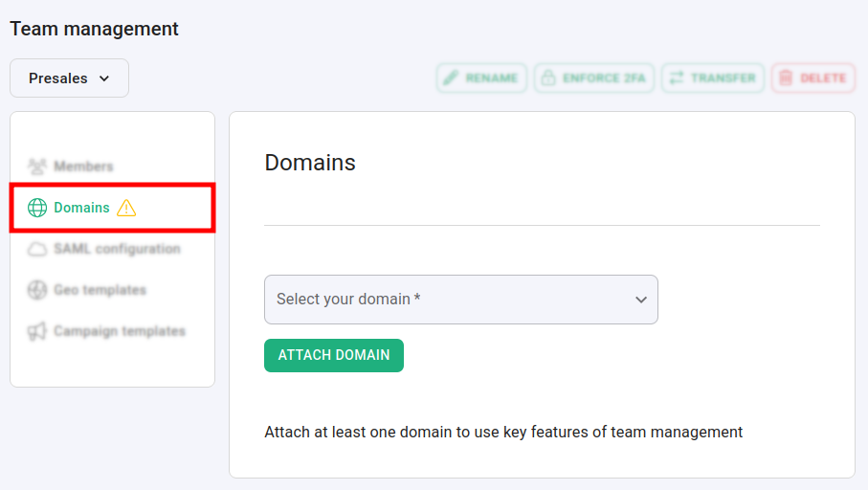Image resolution: width=868 pixels, height=490 pixels.
Task: Click the cloud icon beside SAML configuration
Action: pos(37,250)
